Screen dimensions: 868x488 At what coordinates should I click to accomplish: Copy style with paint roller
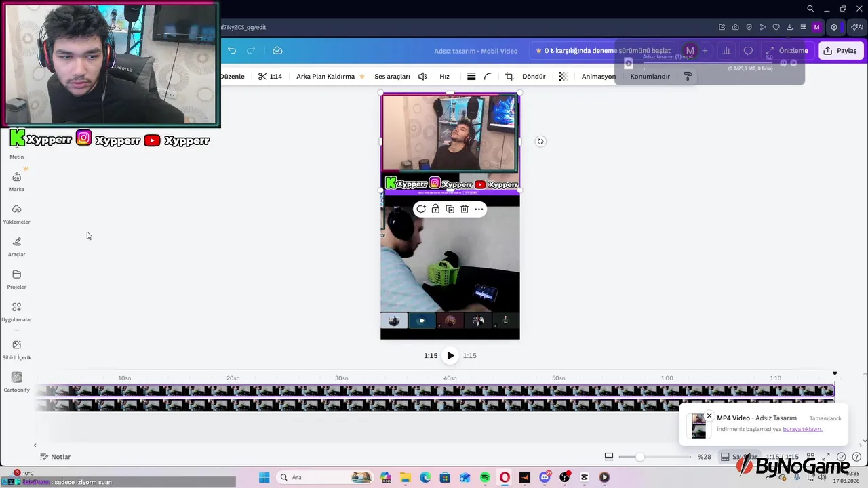[x=688, y=77]
